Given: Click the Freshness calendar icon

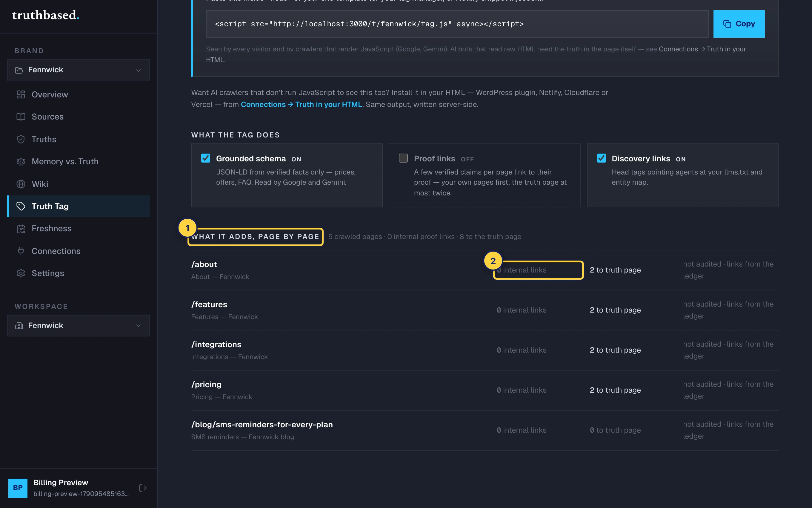Looking at the screenshot, I should (21, 229).
